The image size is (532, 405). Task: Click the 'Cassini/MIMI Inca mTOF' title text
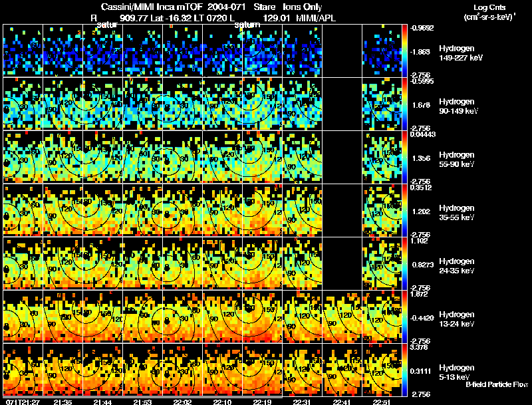point(152,7)
